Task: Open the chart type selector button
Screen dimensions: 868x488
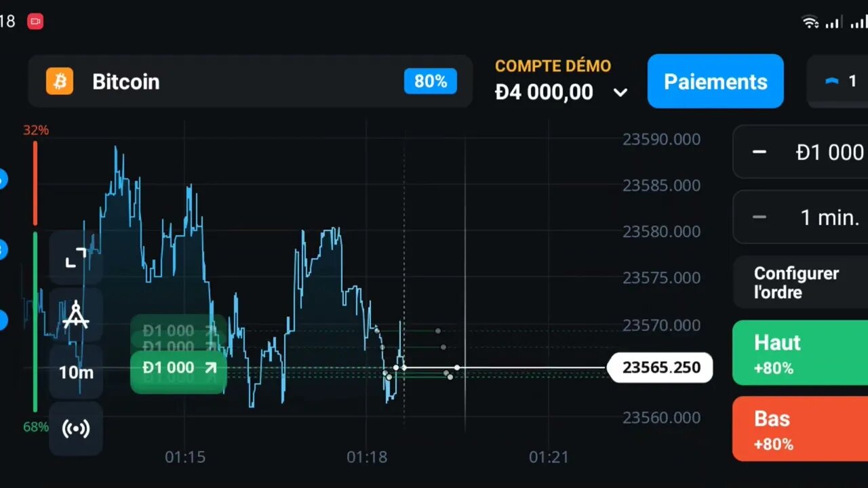Action: (x=838, y=82)
